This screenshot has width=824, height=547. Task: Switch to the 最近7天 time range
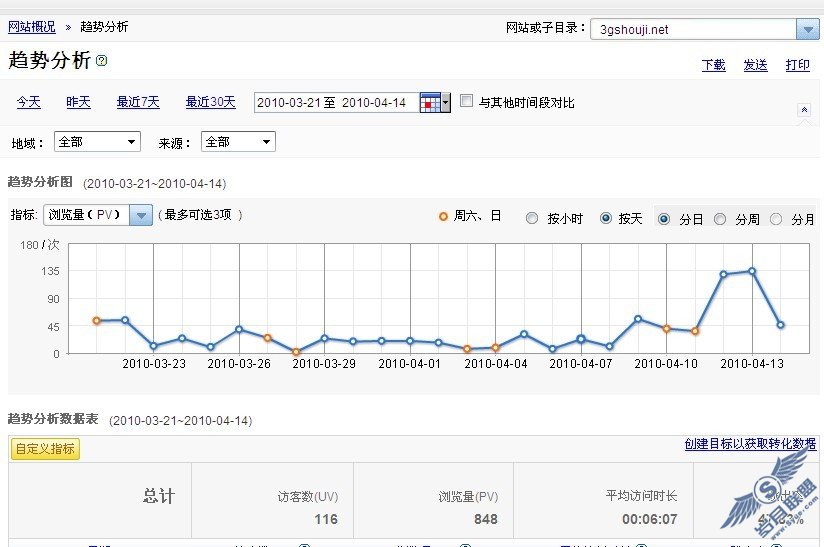coord(138,102)
